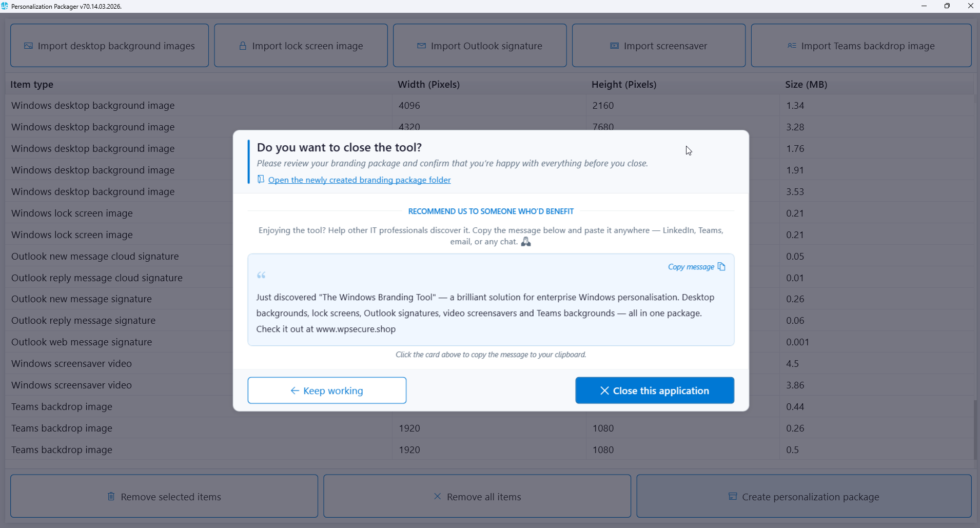Click the app icon in the title bar
Image resolution: width=980 pixels, height=528 pixels.
coord(5,6)
